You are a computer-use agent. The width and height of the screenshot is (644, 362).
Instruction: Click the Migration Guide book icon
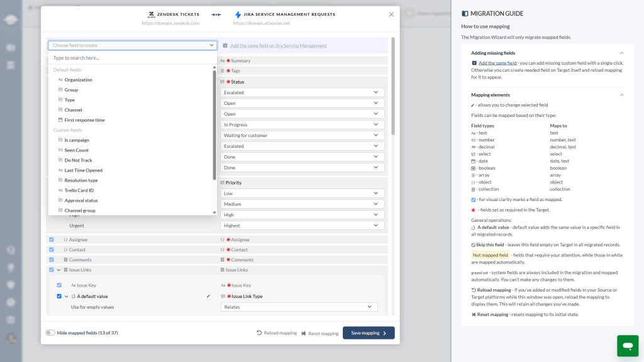tap(465, 14)
